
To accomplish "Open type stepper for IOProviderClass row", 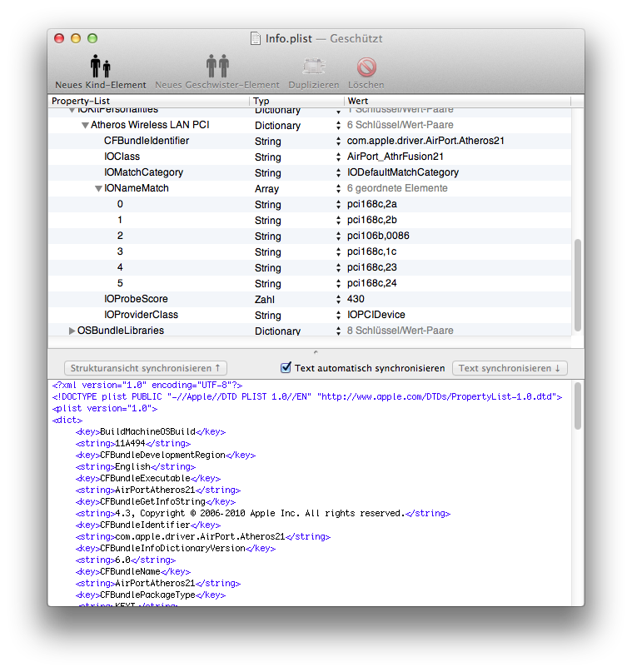I will pos(339,315).
